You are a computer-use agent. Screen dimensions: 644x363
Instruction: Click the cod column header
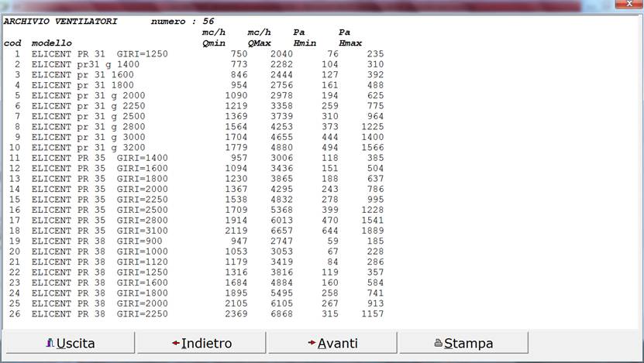pyautogui.click(x=12, y=43)
